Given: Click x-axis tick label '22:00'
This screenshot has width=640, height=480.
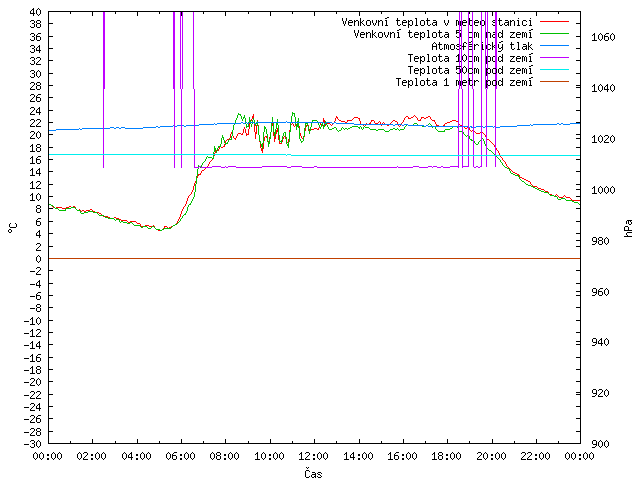Looking at the screenshot, I should [536, 456].
